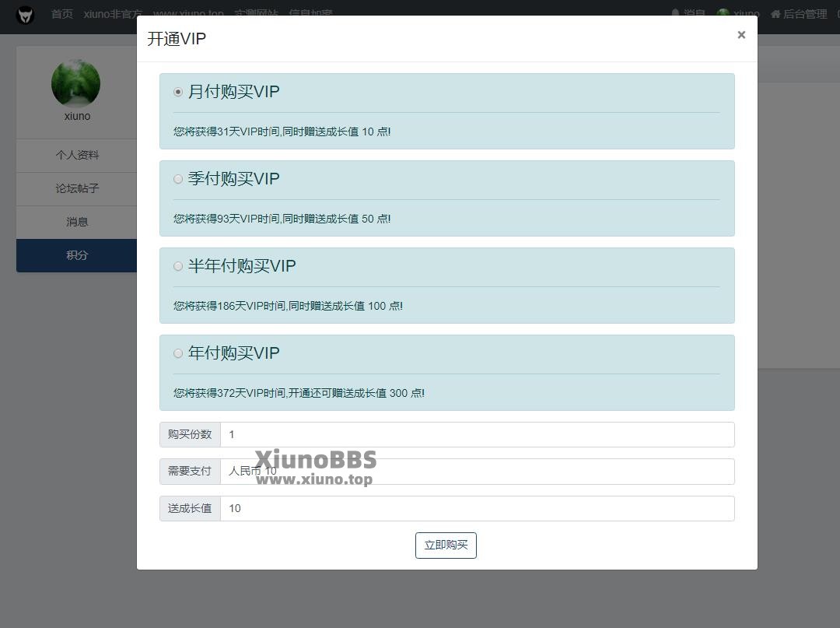840x628 pixels.
Task: Click the 需要支付 field label
Action: pos(191,472)
